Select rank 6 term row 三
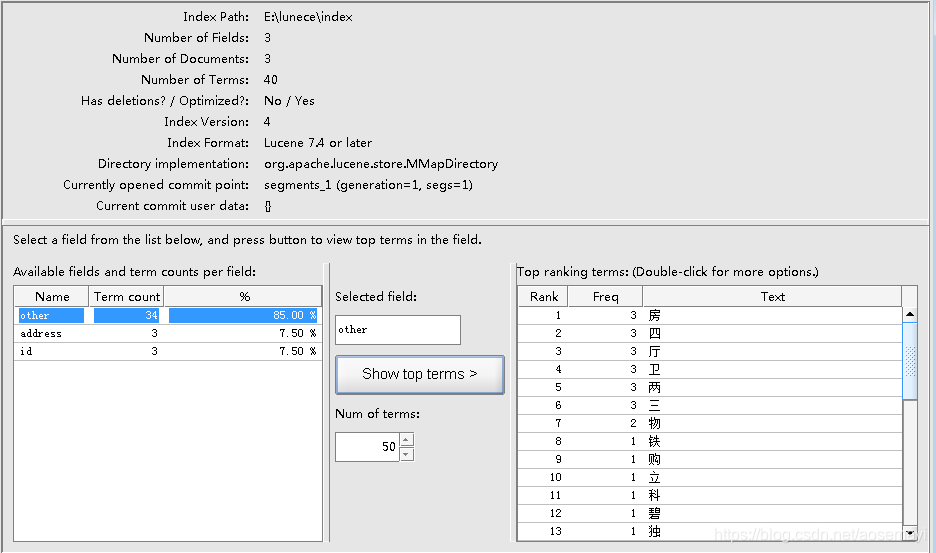936x553 pixels. pos(709,405)
